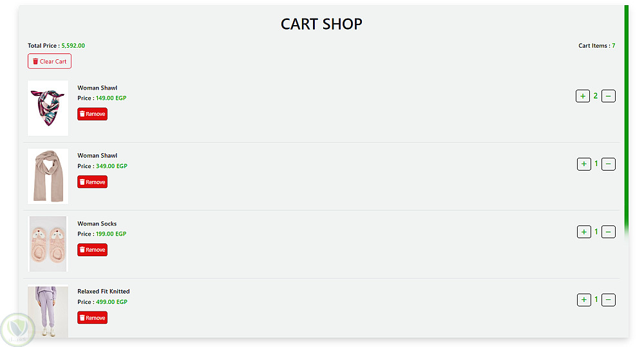Image resolution: width=644 pixels, height=347 pixels.
Task: Click the Woman Socks product name
Action: pyautogui.click(x=97, y=223)
